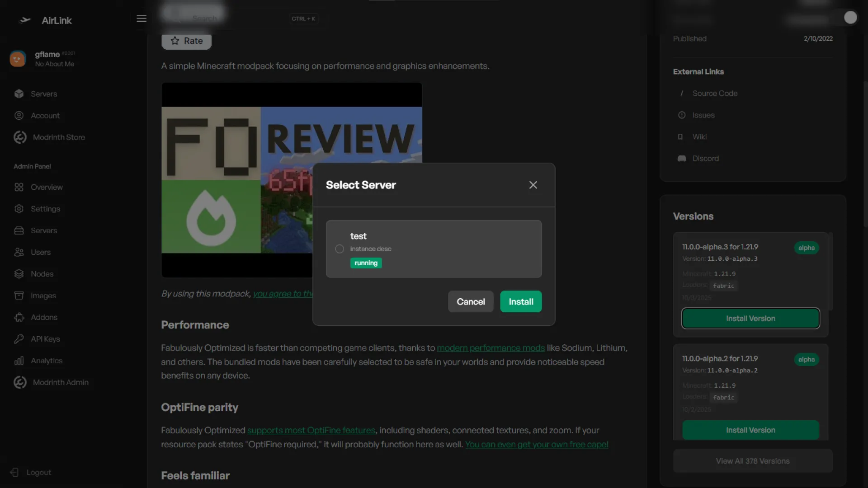The height and width of the screenshot is (488, 868).
Task: Open modern performance mods link
Action: [x=491, y=348]
